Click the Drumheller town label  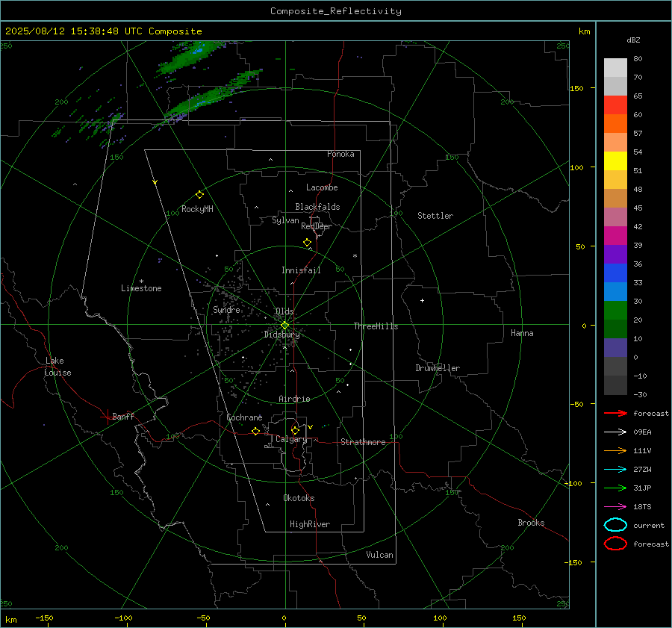438,368
